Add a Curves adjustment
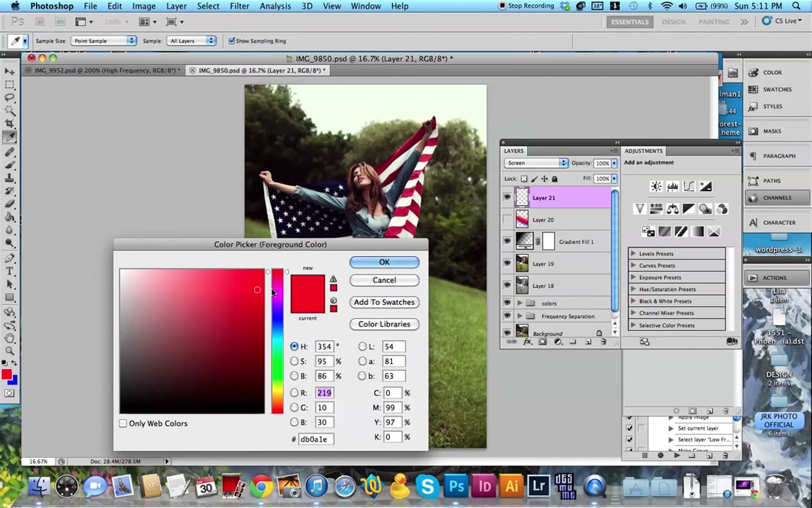Image resolution: width=812 pixels, height=508 pixels. [689, 186]
